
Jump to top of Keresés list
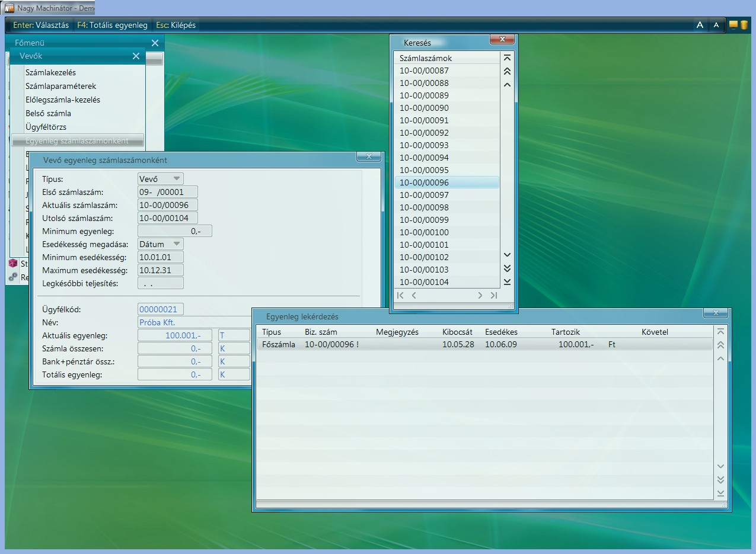tap(507, 58)
